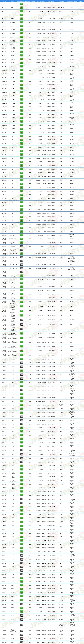Viewport: 84px width, 644px height.
Task: Click the PB fuel icon in the Freelander 204PT row
Action: tap(22, 254)
